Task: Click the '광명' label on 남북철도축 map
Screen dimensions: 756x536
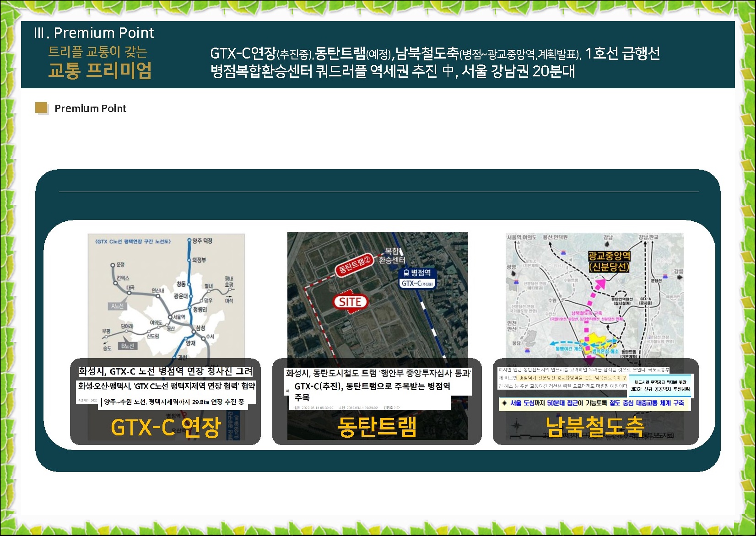Action: tap(511, 266)
